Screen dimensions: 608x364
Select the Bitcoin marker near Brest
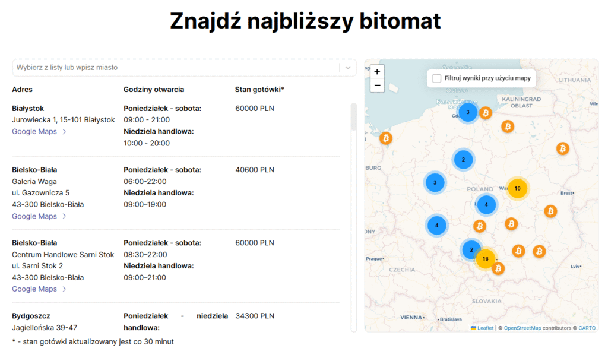point(550,211)
